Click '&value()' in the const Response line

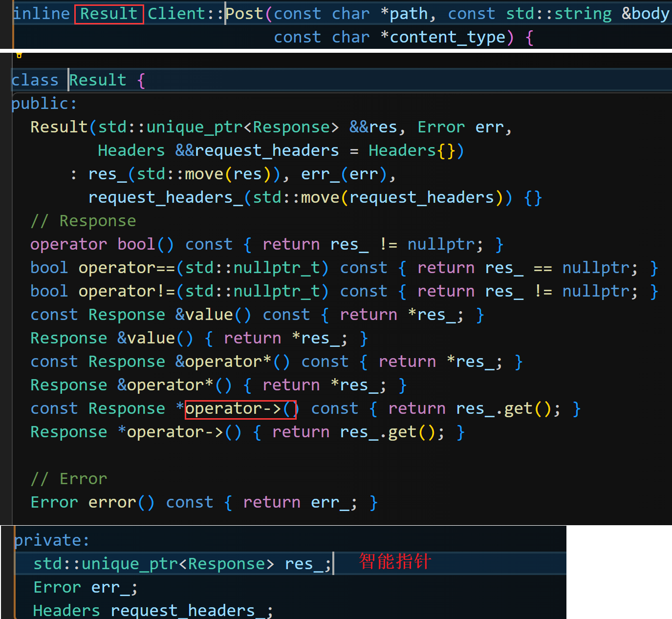(x=214, y=315)
